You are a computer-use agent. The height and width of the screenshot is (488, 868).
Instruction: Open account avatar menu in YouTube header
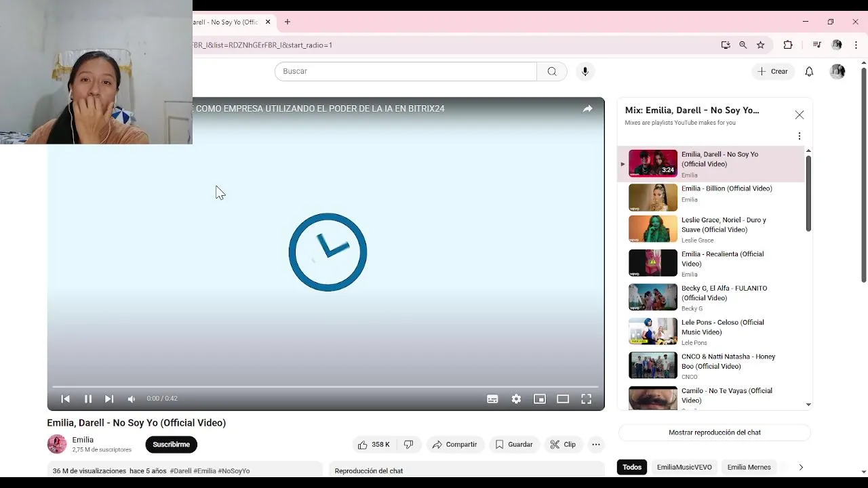pos(837,71)
